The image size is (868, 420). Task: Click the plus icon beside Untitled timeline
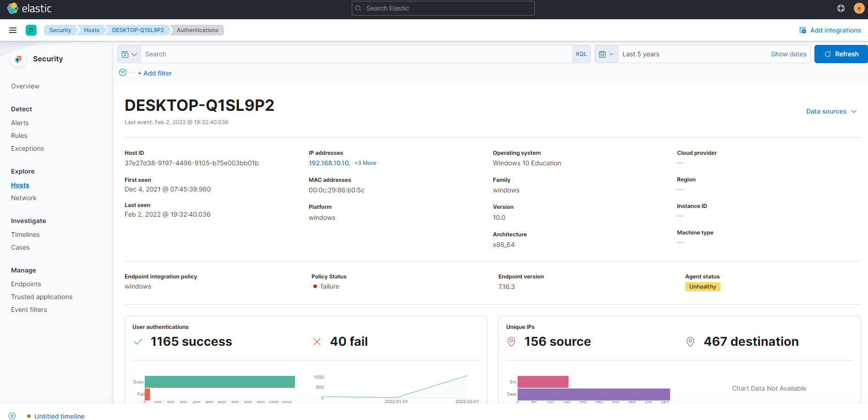12,416
